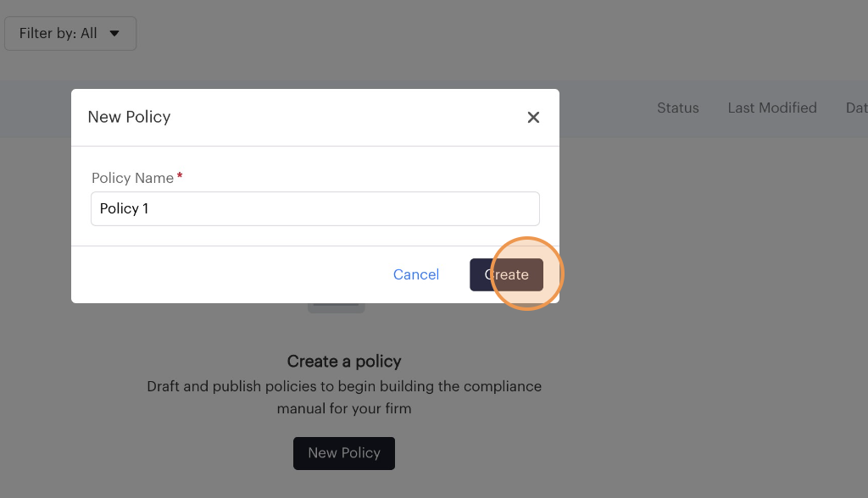Cancel the new policy creation
The image size is (868, 498).
(x=416, y=274)
